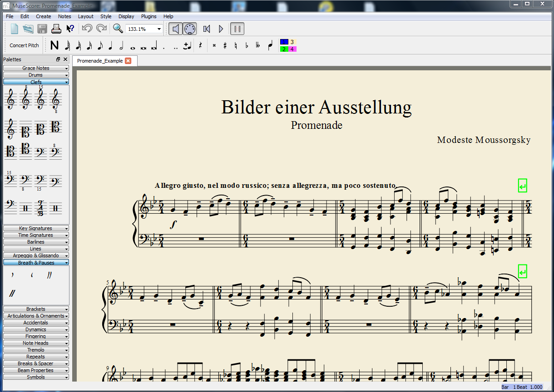This screenshot has height=392, width=554.
Task: Select the eighth note duration
Action: [100, 45]
